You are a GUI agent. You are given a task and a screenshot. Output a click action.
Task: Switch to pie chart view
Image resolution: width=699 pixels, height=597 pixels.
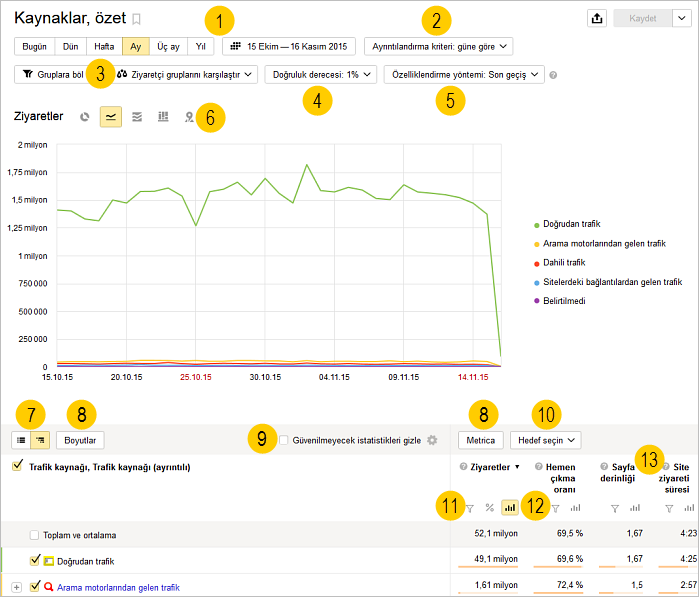(85, 117)
